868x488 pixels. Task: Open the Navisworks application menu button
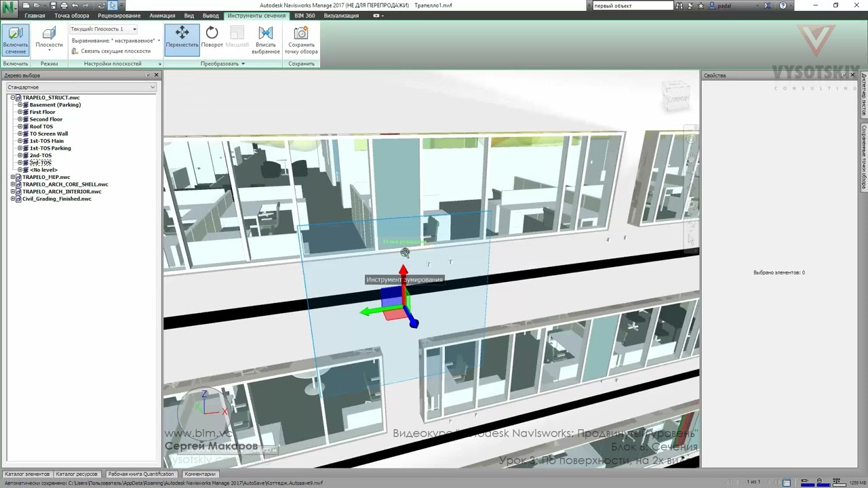9,10
